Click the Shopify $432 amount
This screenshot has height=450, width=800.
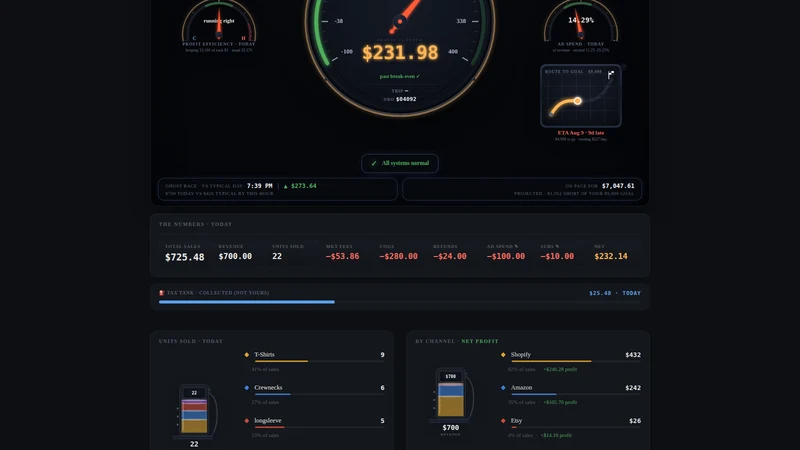tap(633, 355)
